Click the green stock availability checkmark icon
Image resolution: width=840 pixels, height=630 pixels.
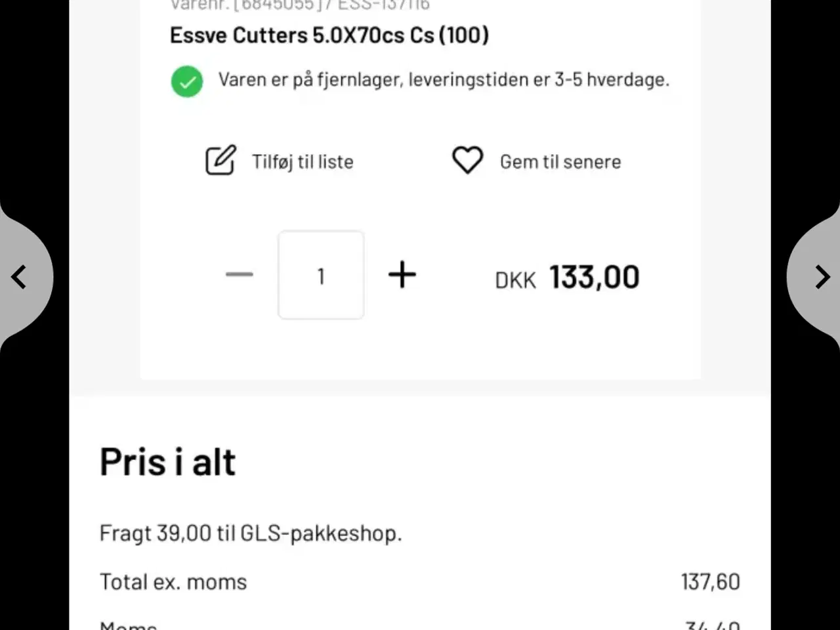point(186,81)
